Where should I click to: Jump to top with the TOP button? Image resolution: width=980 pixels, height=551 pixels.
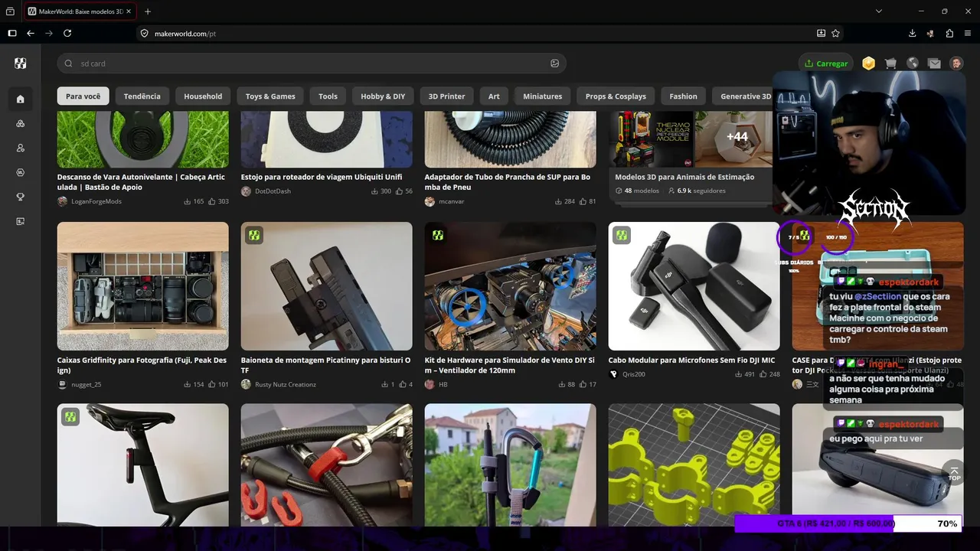click(954, 474)
